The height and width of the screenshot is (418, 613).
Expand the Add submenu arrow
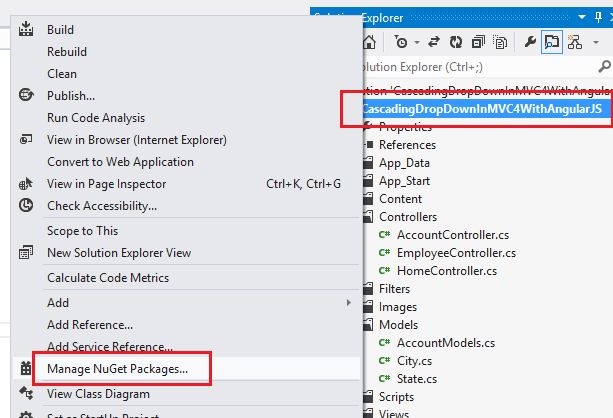(x=348, y=302)
